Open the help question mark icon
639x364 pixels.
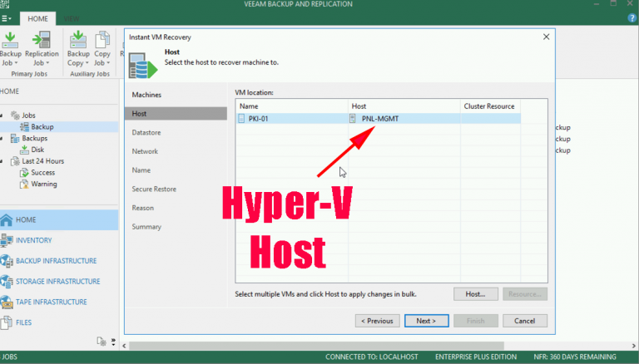click(x=632, y=18)
